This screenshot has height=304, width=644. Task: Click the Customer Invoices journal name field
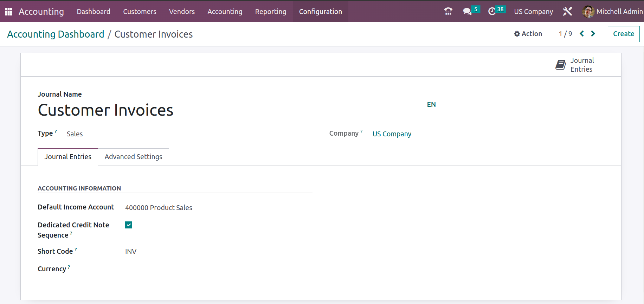point(105,110)
